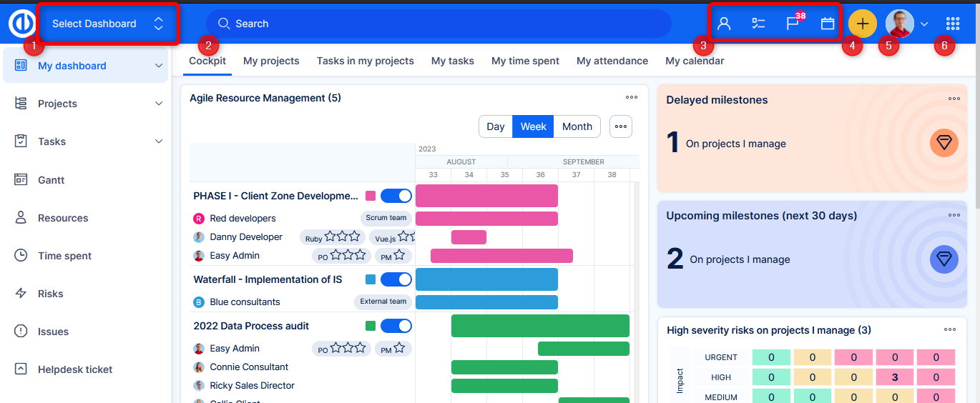Click into the Search field
The height and width of the screenshot is (403, 980).
point(438,24)
